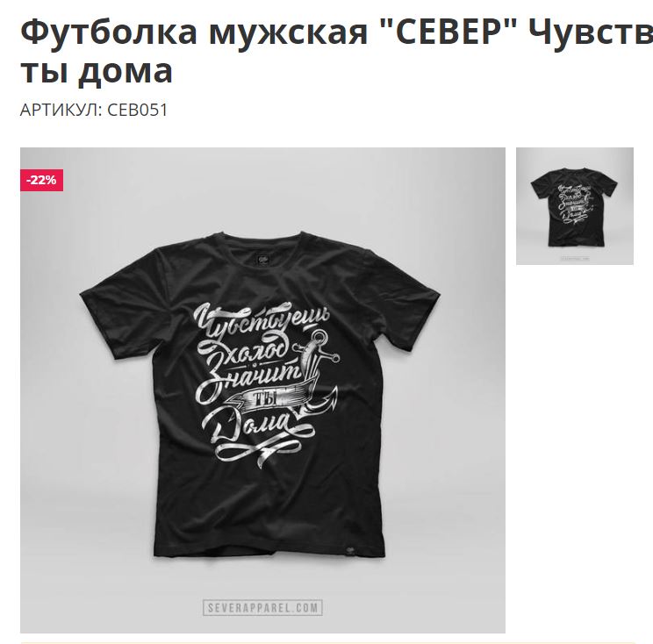Click the main black t-shirt product photo

(x=262, y=390)
